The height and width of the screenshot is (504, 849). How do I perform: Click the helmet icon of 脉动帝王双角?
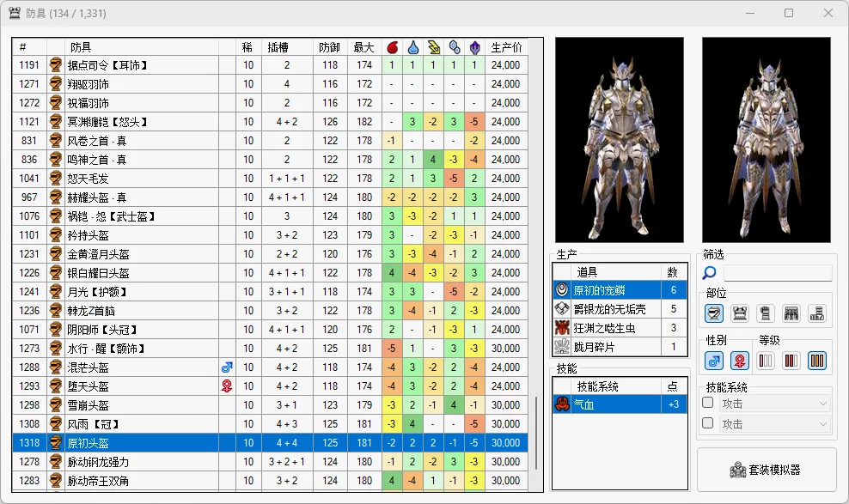click(55, 481)
